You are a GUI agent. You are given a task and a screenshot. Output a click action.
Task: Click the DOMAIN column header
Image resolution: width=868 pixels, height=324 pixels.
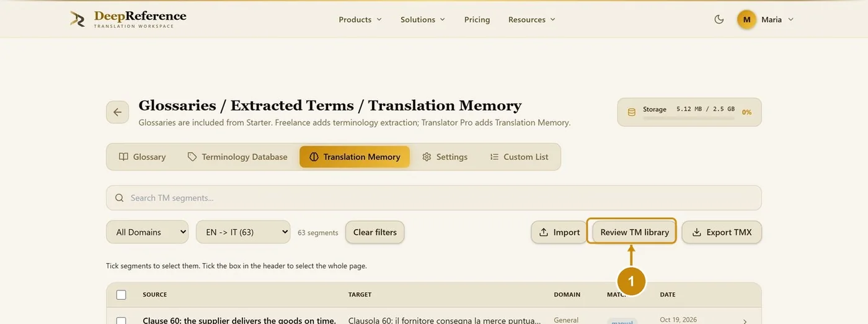[x=567, y=295]
